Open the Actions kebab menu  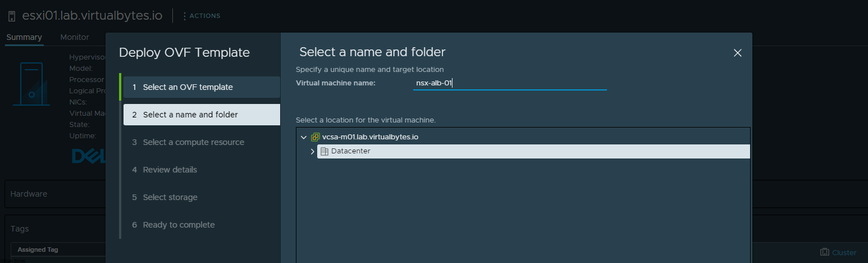tap(185, 16)
